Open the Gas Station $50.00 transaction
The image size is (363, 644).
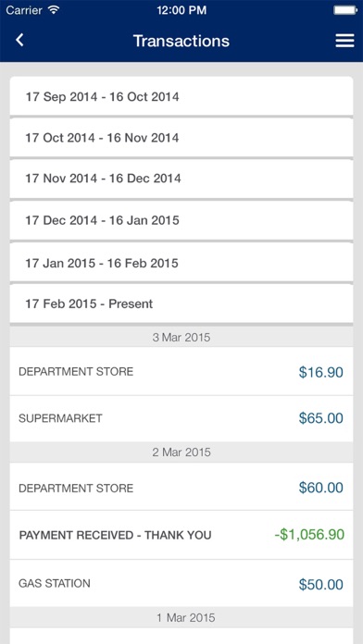[181, 584]
